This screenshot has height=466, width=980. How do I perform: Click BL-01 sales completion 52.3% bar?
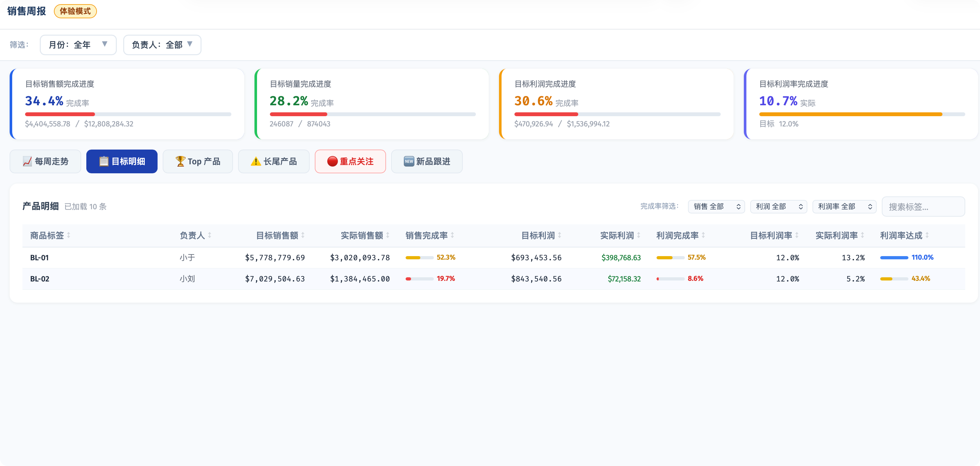[419, 257]
